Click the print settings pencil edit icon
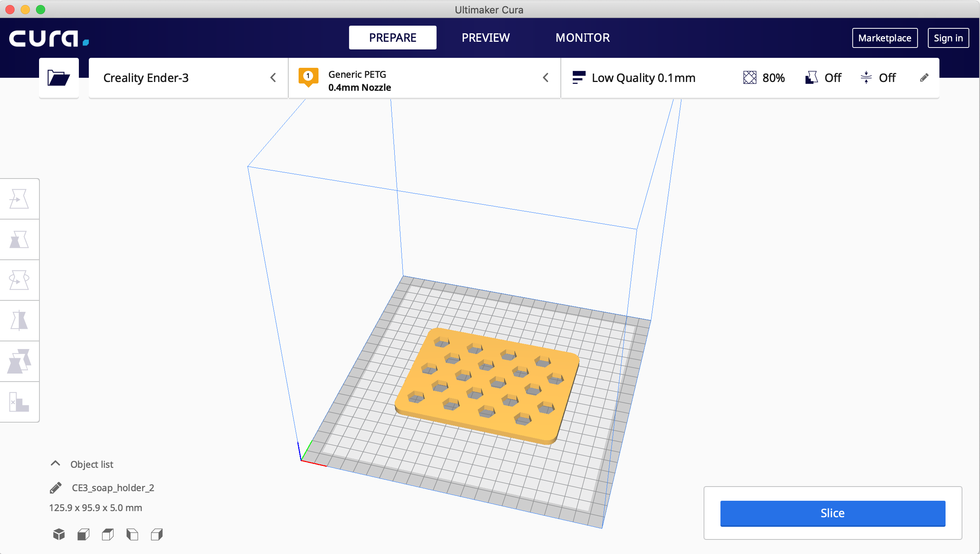 [x=924, y=78]
